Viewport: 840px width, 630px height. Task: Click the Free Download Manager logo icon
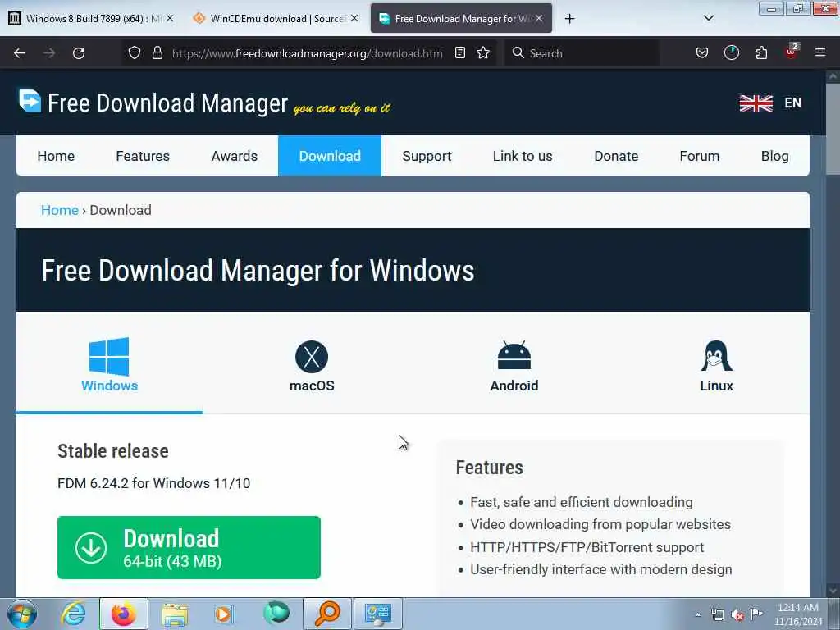point(30,101)
